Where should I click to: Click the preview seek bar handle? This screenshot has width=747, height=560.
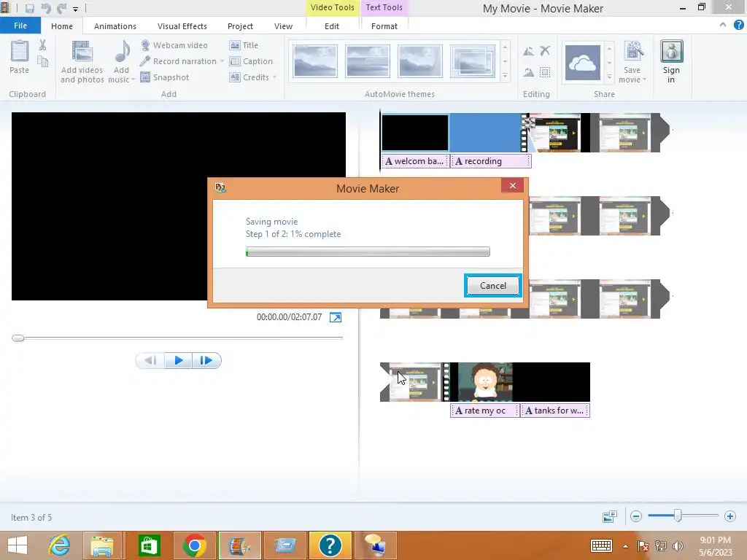point(18,338)
